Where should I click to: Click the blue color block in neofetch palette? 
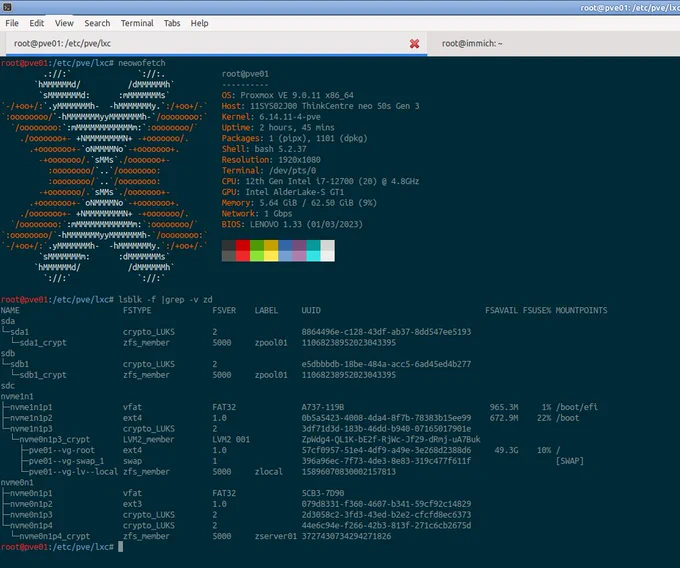285,251
